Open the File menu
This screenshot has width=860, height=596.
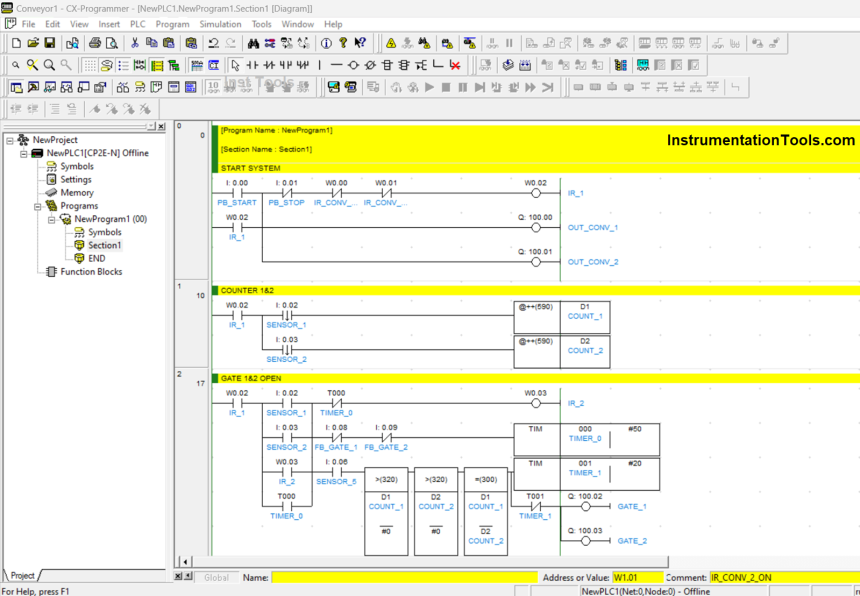click(x=29, y=24)
